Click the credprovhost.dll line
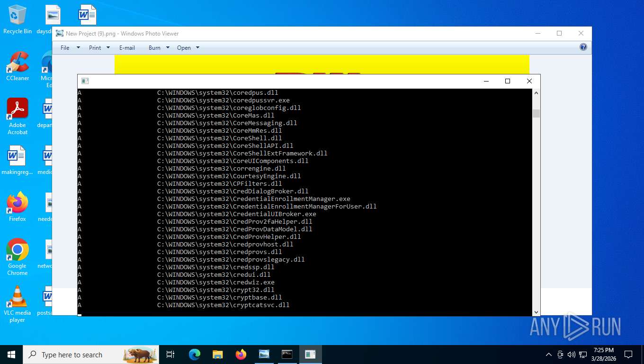Image resolution: width=644 pixels, height=364 pixels. (x=225, y=245)
